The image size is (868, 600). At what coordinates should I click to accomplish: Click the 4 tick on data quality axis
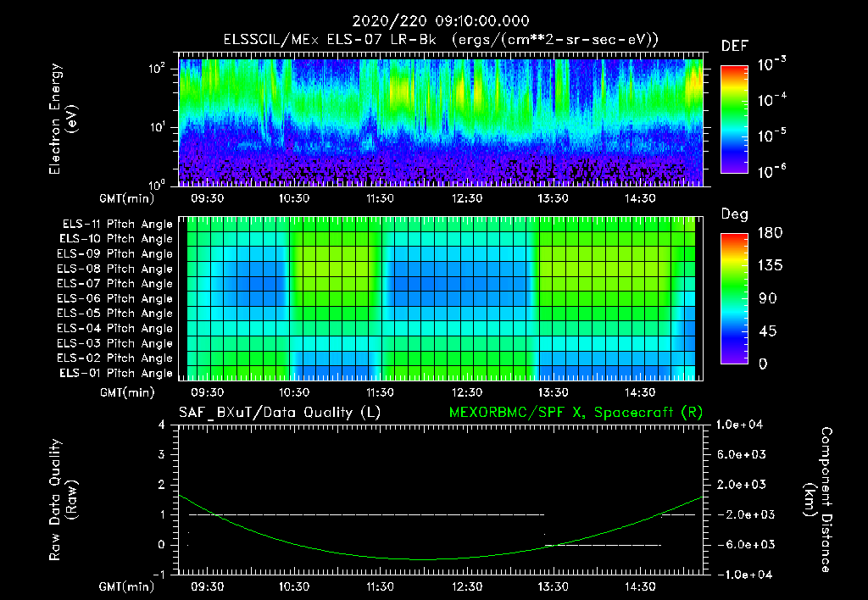tap(162, 425)
